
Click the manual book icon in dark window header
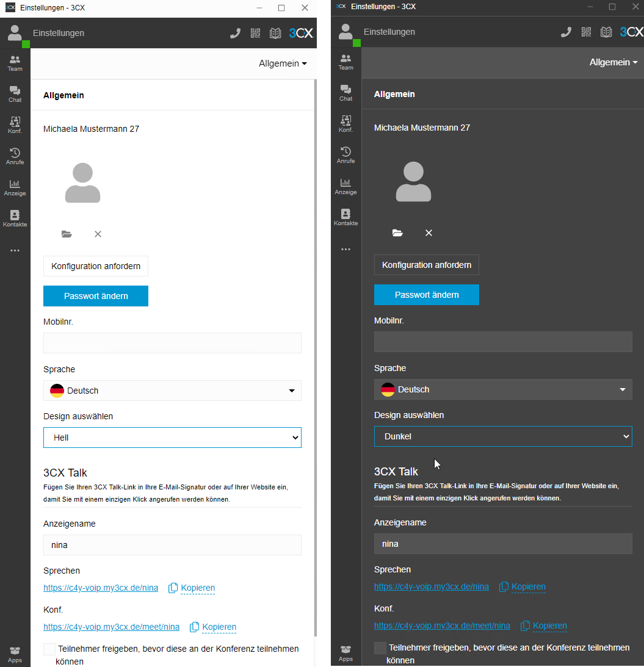pyautogui.click(x=606, y=32)
